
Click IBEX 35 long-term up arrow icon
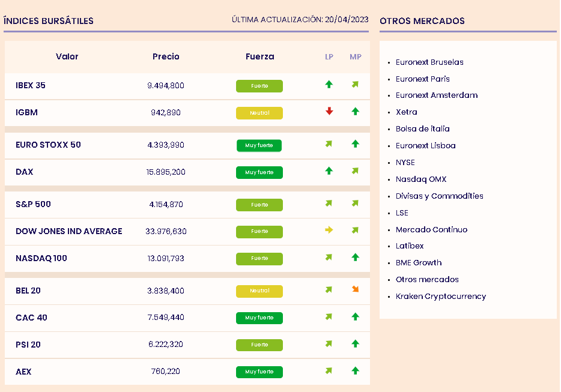(329, 85)
